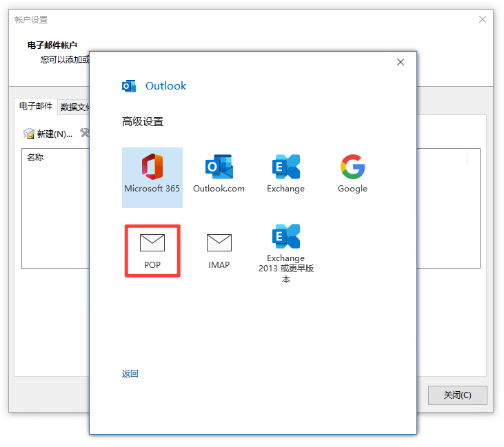Choose the POP envelope option
This screenshot has height=447, width=504.
152,251
